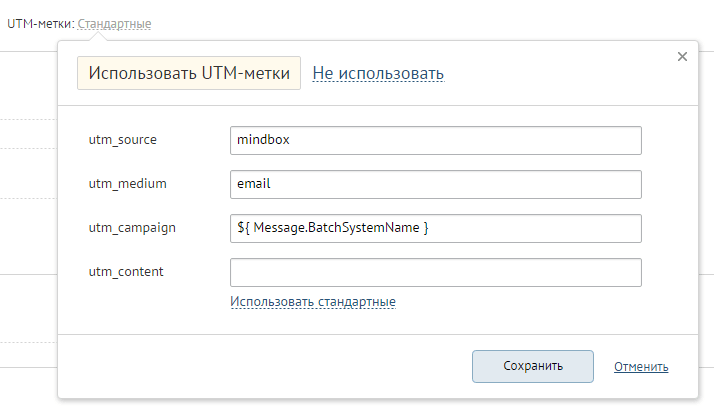Enable the "Использовать UTM-метки" option
This screenshot has width=714, height=411.
tap(189, 73)
